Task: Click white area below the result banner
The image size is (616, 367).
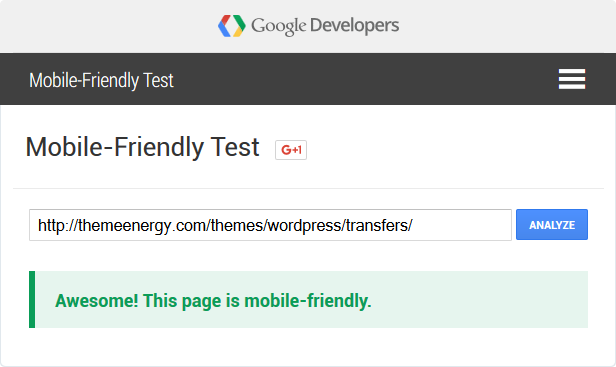Action: [x=308, y=347]
